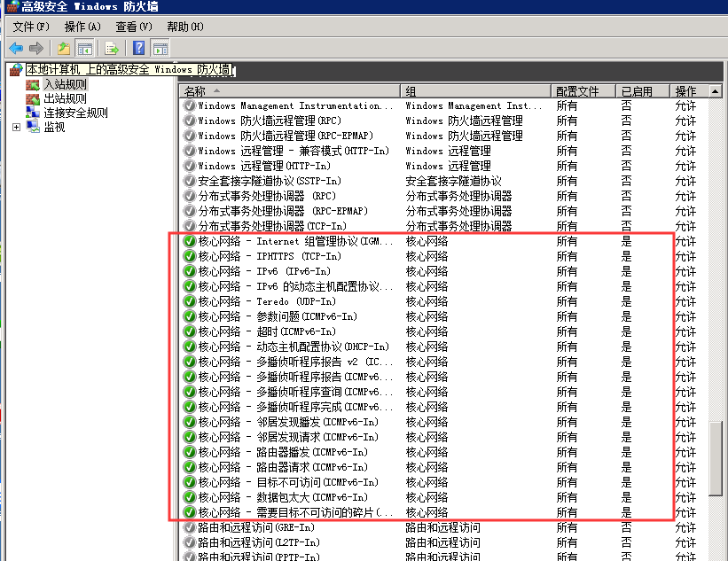Click the Forward arrow toolbar icon
The image size is (728, 561).
tap(35, 48)
